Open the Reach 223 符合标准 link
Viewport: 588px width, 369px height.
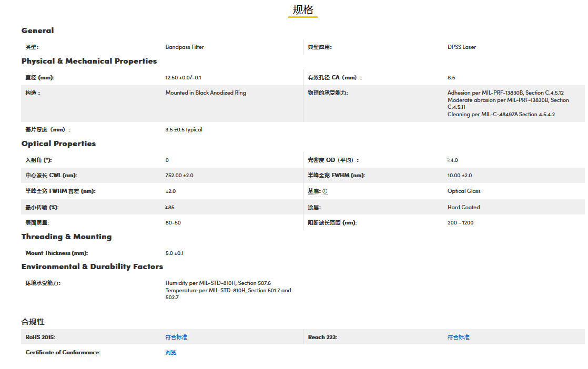click(x=458, y=337)
